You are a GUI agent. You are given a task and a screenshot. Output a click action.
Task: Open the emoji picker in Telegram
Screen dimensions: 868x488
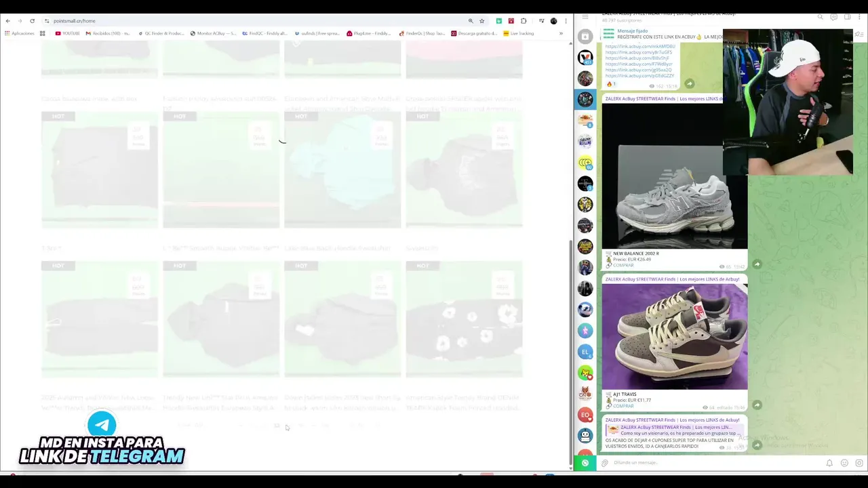pyautogui.click(x=844, y=463)
